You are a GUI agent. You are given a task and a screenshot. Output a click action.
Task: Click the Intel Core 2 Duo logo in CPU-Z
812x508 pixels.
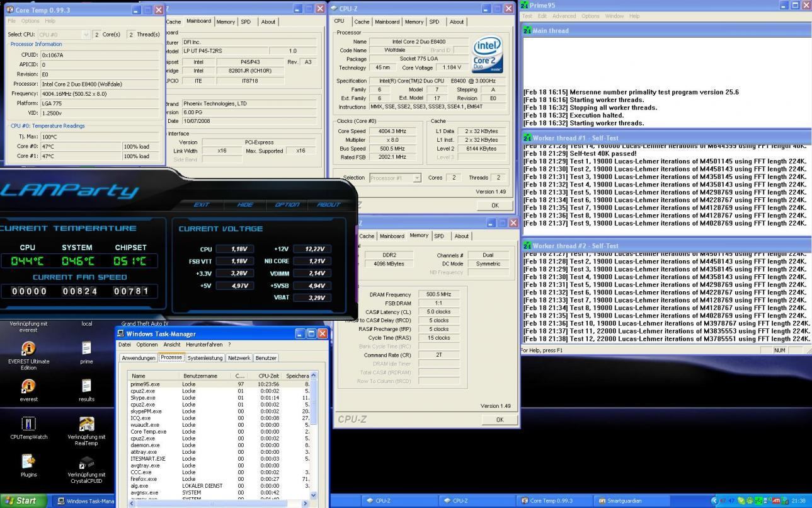[487, 54]
